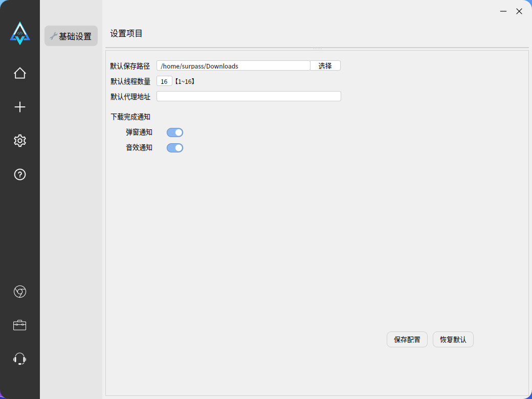Close the window with the X button

point(519,11)
